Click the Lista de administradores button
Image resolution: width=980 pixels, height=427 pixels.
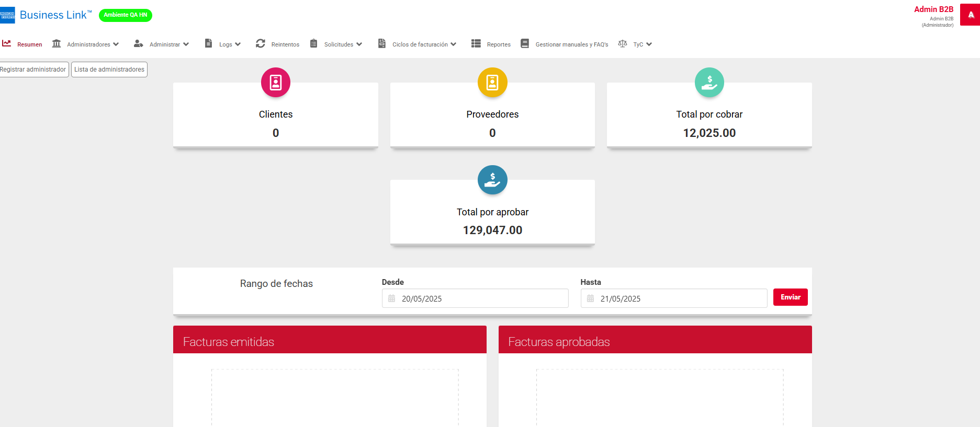[109, 70]
